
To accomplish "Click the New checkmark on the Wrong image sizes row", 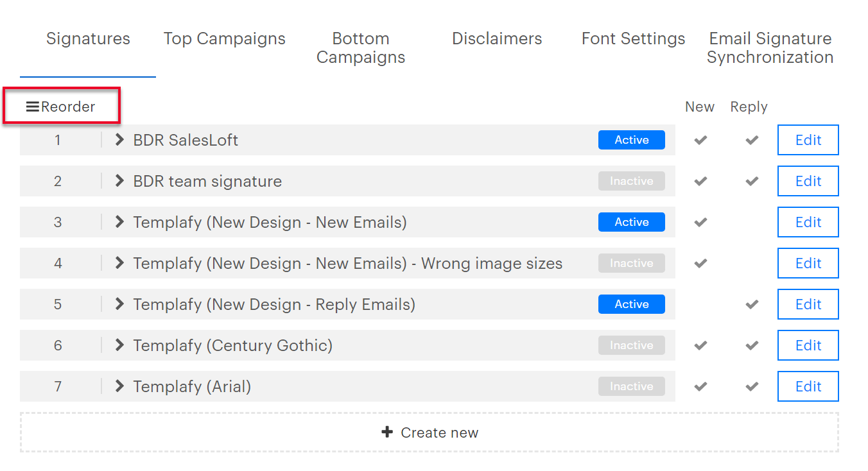I will tap(700, 262).
